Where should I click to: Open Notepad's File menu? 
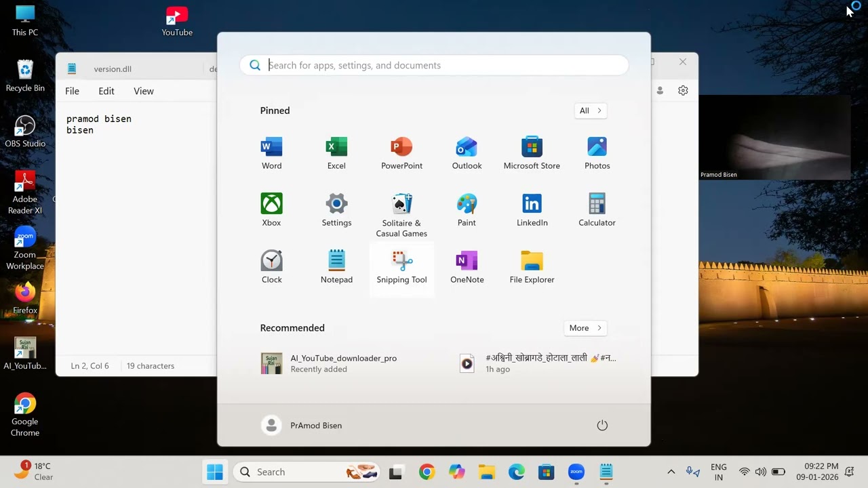tap(72, 91)
